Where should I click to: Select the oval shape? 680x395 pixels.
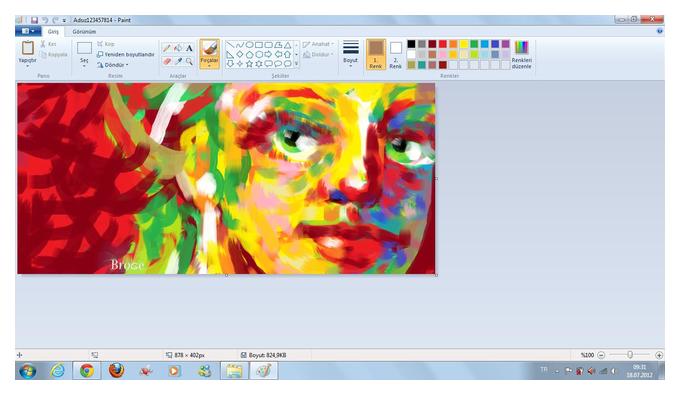point(249,45)
